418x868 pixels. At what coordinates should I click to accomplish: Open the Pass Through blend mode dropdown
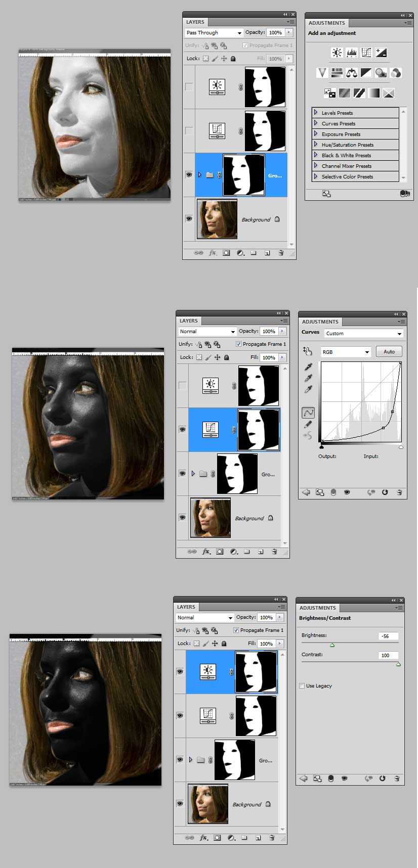tap(214, 33)
